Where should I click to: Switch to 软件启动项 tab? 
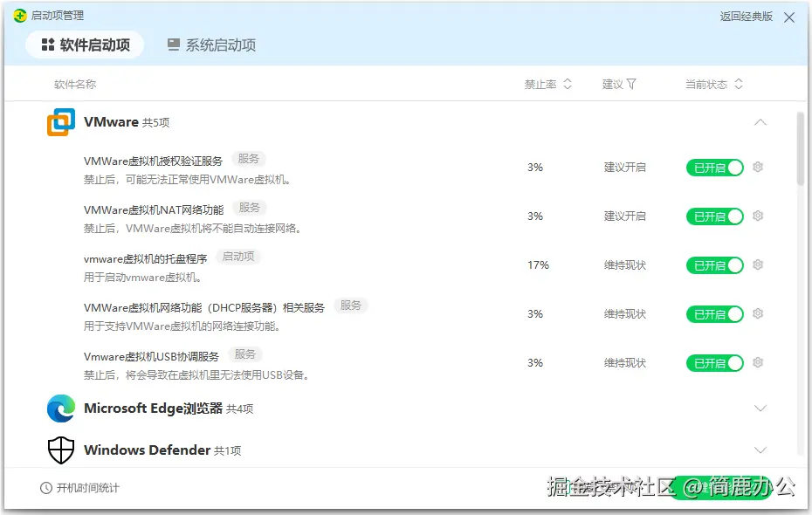tap(85, 45)
